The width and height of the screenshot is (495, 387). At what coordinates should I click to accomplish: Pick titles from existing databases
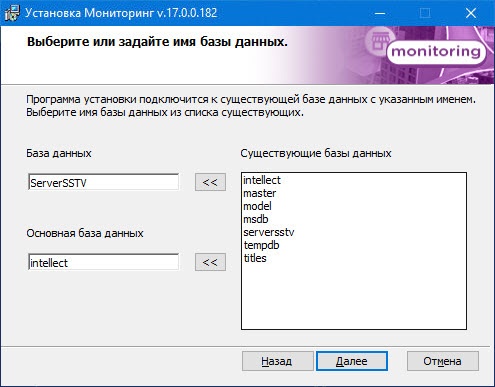[255, 258]
